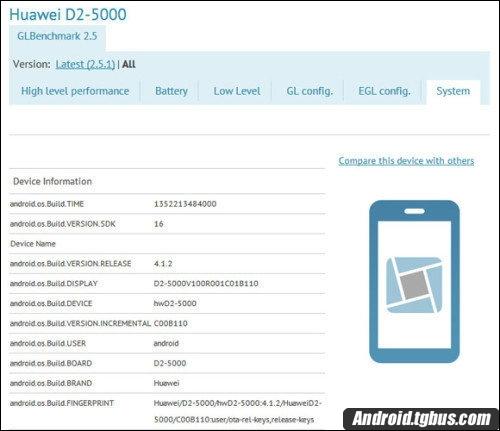
Task: Switch to High level performance tab
Action: [75, 91]
